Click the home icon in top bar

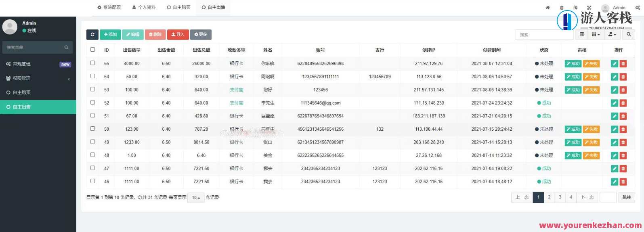point(548,8)
